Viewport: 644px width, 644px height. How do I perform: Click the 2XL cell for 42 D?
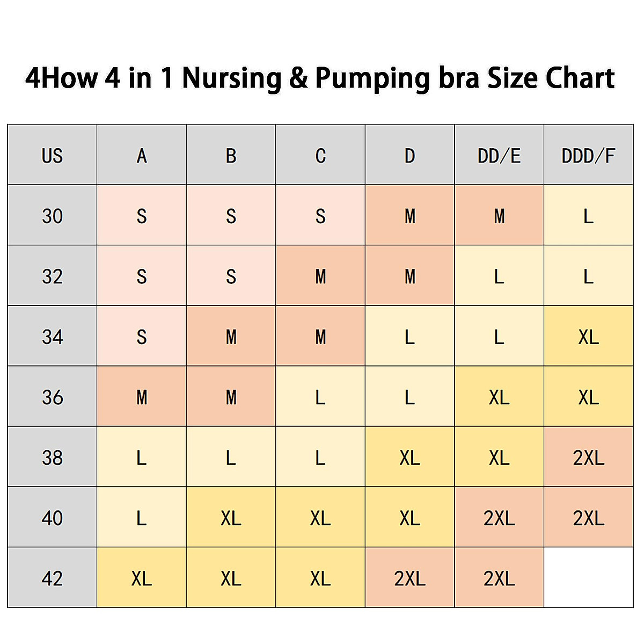(x=409, y=578)
